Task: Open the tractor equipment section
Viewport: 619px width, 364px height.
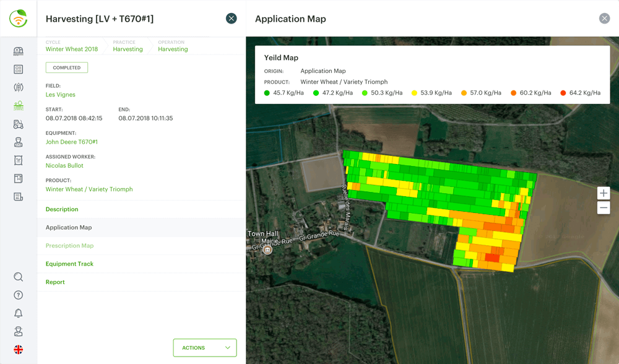Action: click(x=19, y=124)
